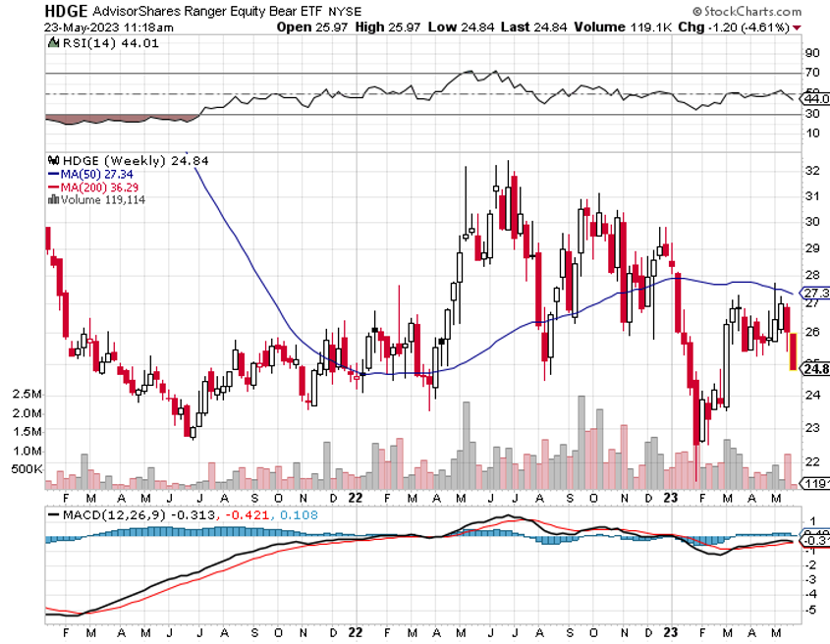This screenshot has height=644, width=830.
Task: Click the MACD axis label -3
Action: [x=810, y=580]
